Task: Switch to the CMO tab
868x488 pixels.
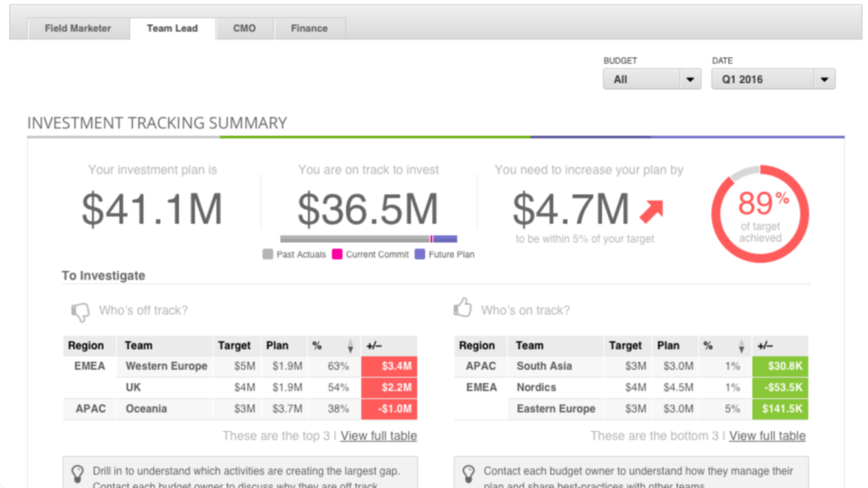Action: coord(244,28)
